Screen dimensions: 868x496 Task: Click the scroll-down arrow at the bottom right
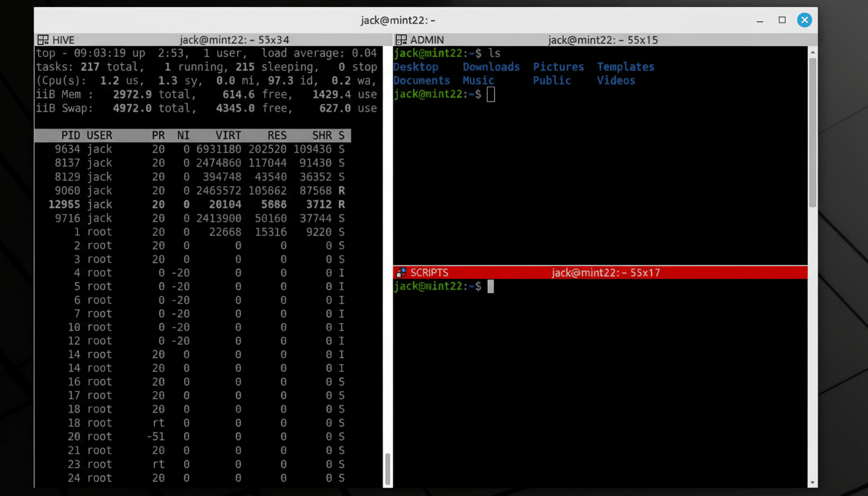click(812, 482)
